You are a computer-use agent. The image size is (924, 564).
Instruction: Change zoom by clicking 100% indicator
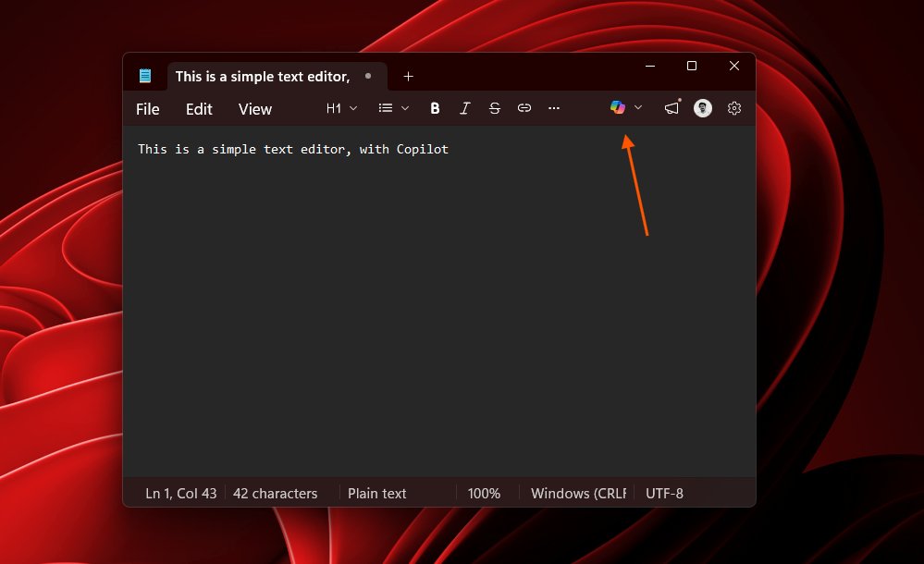[x=484, y=493]
